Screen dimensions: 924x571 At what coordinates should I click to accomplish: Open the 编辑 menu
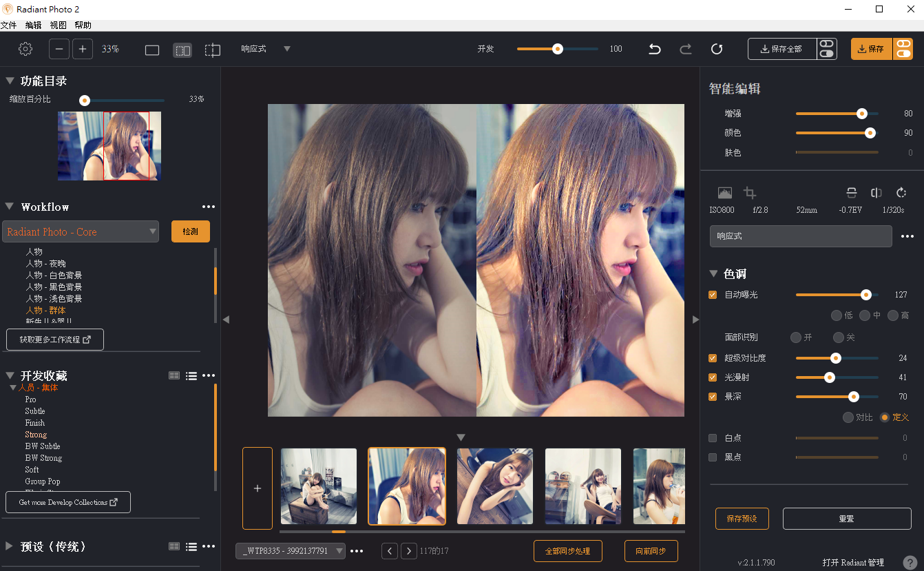[x=33, y=25]
